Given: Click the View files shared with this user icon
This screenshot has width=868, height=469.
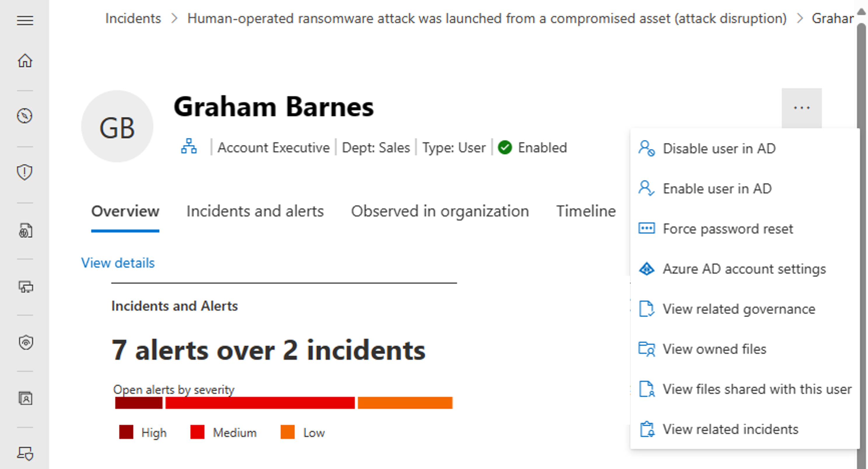Looking at the screenshot, I should click(x=647, y=389).
